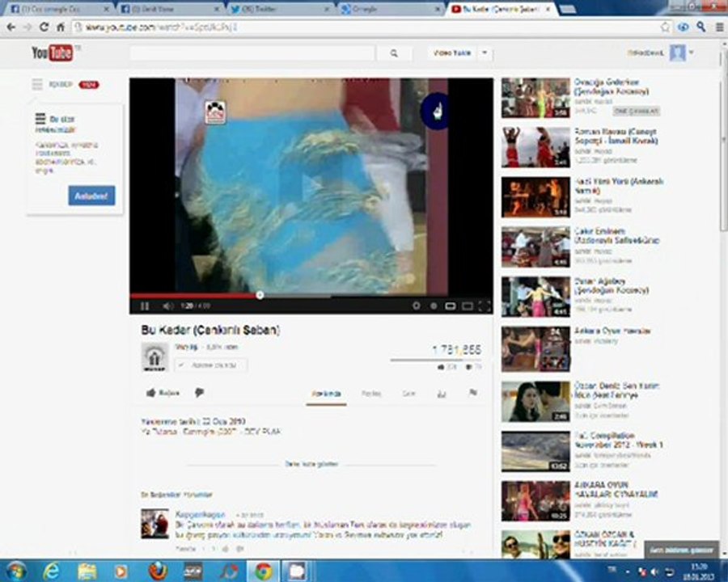Click the YouTube URL in the address bar
The width and height of the screenshot is (728, 582).
point(161,27)
